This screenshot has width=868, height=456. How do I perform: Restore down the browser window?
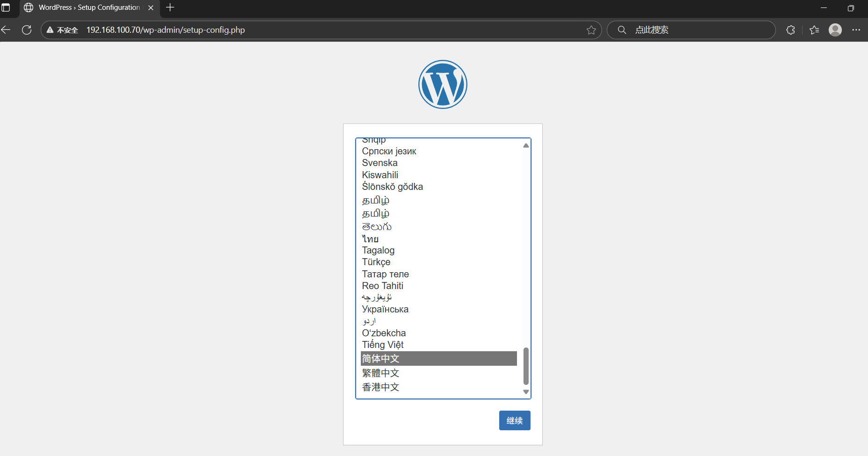coord(851,7)
